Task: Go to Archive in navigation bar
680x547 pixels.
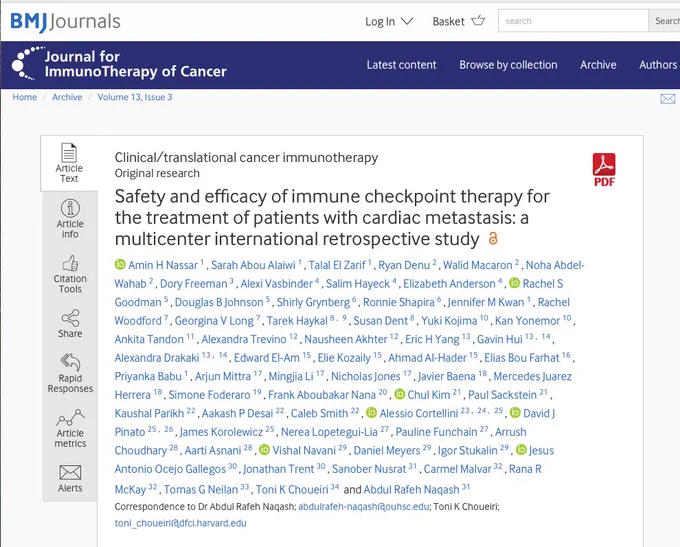Action: click(x=598, y=65)
